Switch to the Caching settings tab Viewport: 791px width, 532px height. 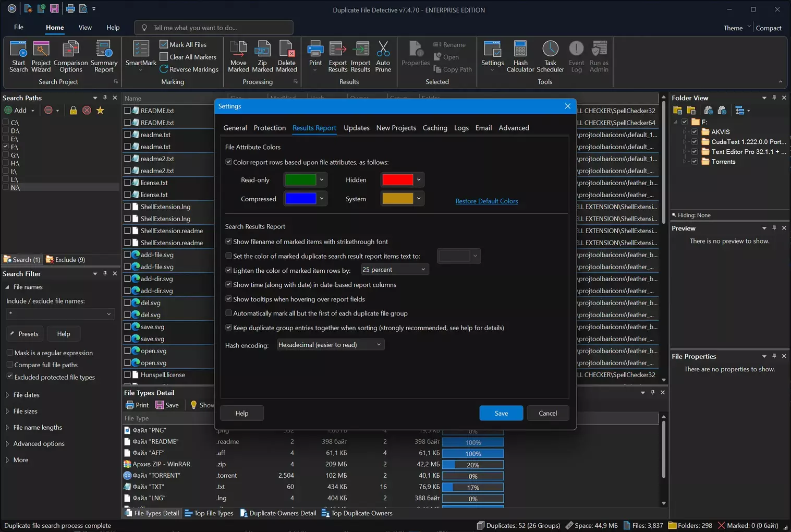[x=434, y=128]
